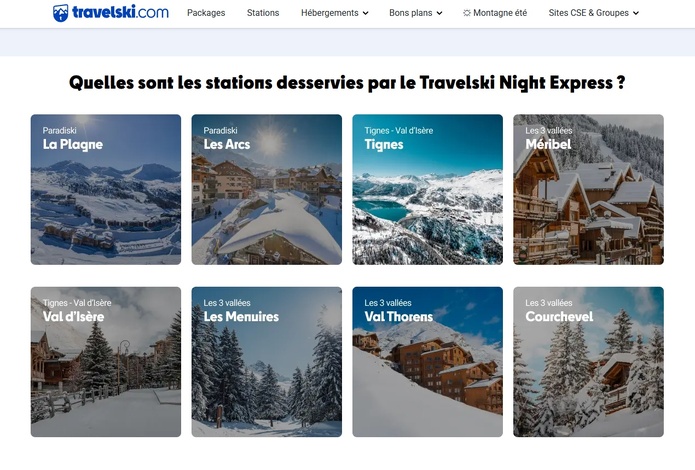The height and width of the screenshot is (470, 695).
Task: Click the Sites CSE & Groupes label
Action: [x=589, y=13]
